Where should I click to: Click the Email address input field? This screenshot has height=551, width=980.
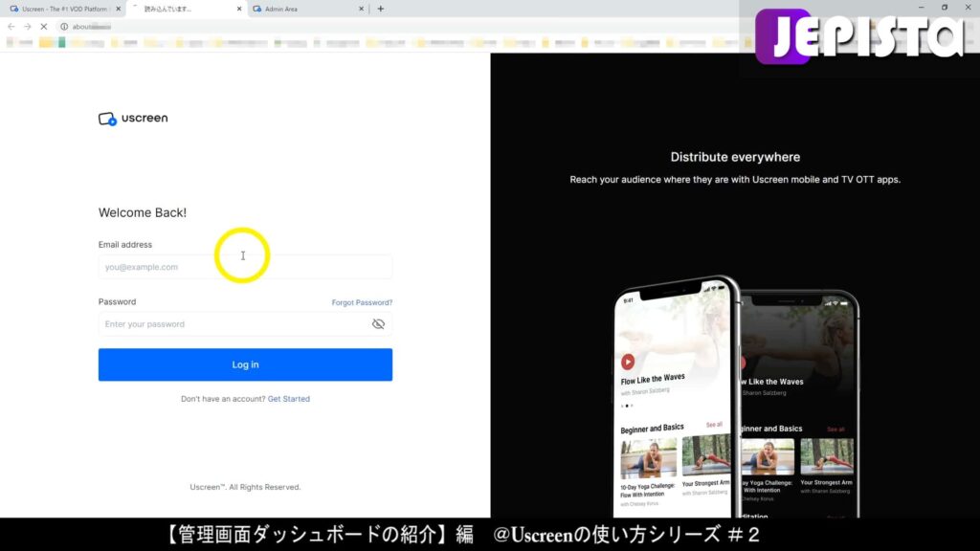(x=245, y=267)
